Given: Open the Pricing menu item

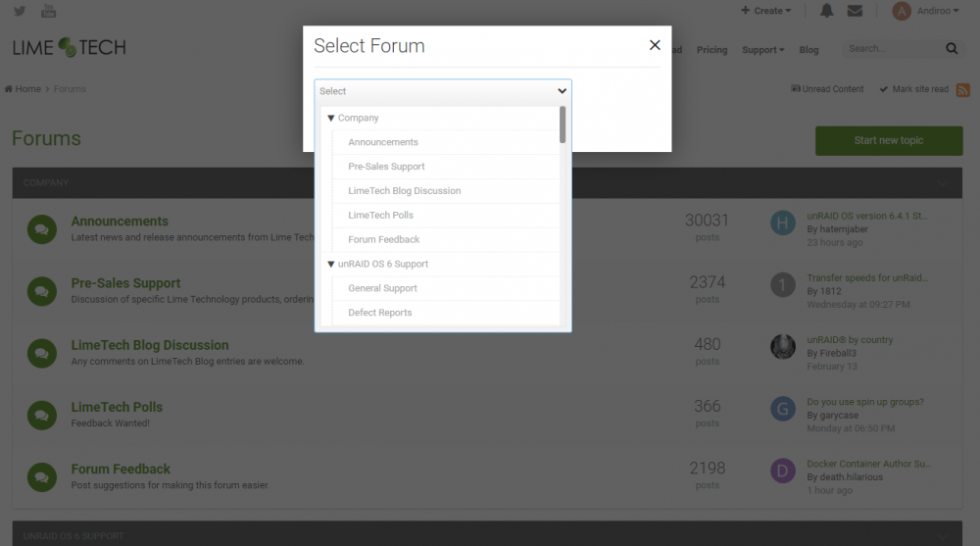Looking at the screenshot, I should 711,50.
